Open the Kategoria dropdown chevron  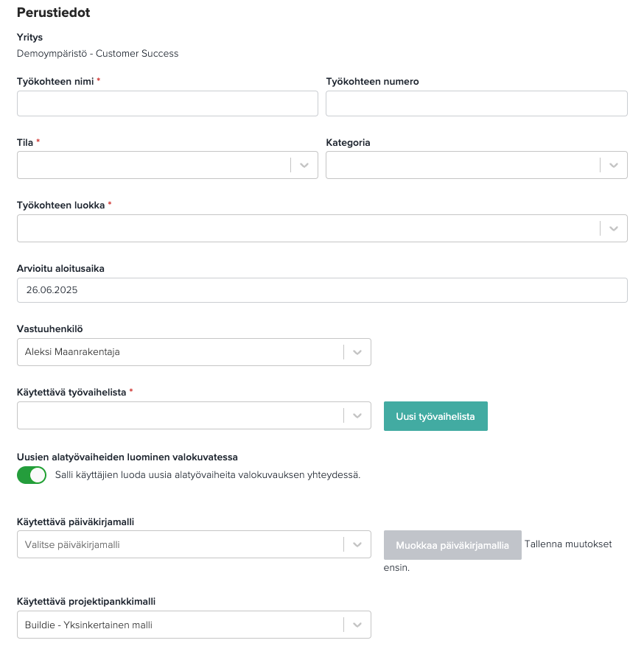(x=614, y=165)
